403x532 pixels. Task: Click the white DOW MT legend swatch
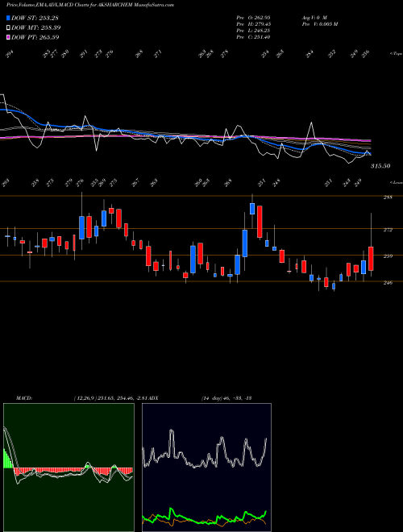point(8,27)
